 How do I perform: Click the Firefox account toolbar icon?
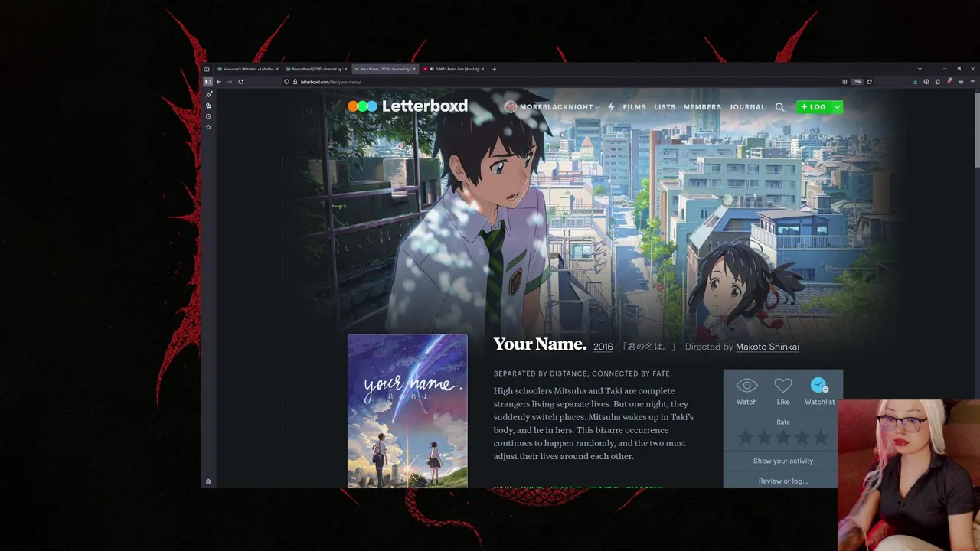(x=926, y=82)
